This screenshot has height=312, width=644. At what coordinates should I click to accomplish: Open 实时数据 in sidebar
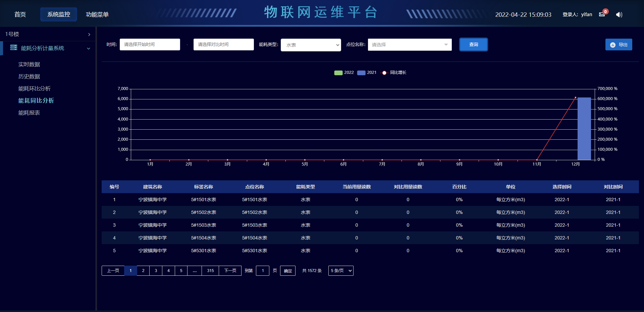(x=29, y=64)
